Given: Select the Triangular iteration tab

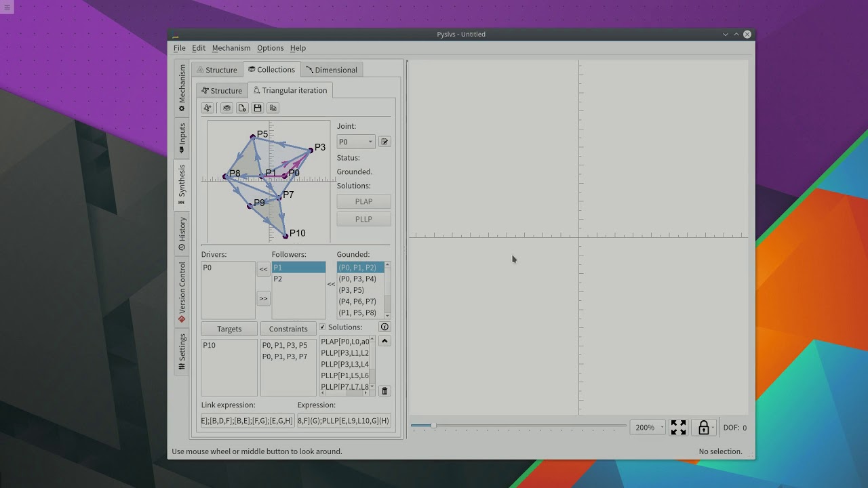Looking at the screenshot, I should (x=290, y=90).
